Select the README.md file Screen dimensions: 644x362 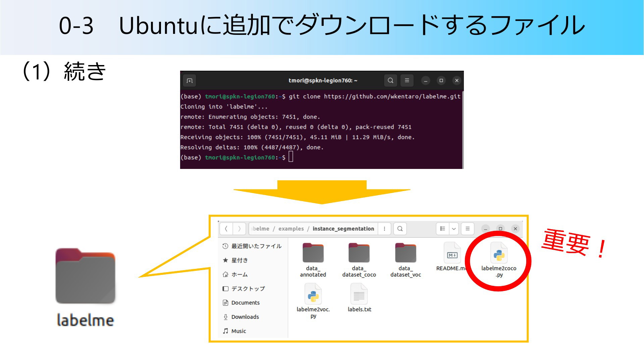tap(452, 257)
